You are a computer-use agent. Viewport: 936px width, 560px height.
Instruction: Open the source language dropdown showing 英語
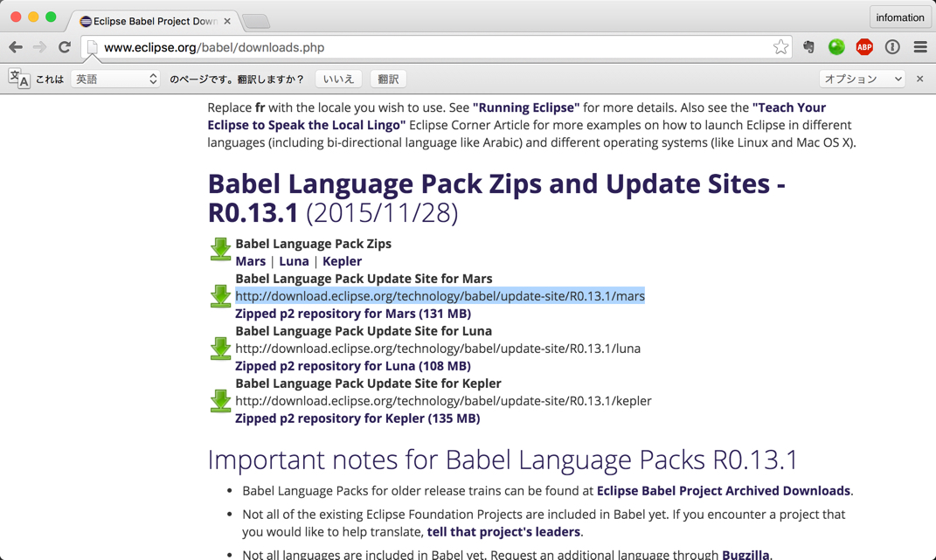pos(115,79)
